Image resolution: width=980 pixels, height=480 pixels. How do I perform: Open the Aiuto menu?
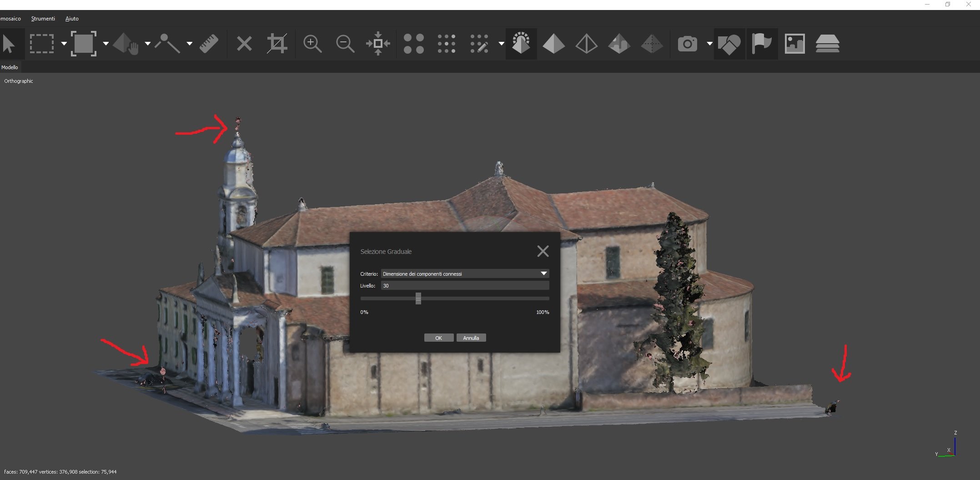point(72,19)
